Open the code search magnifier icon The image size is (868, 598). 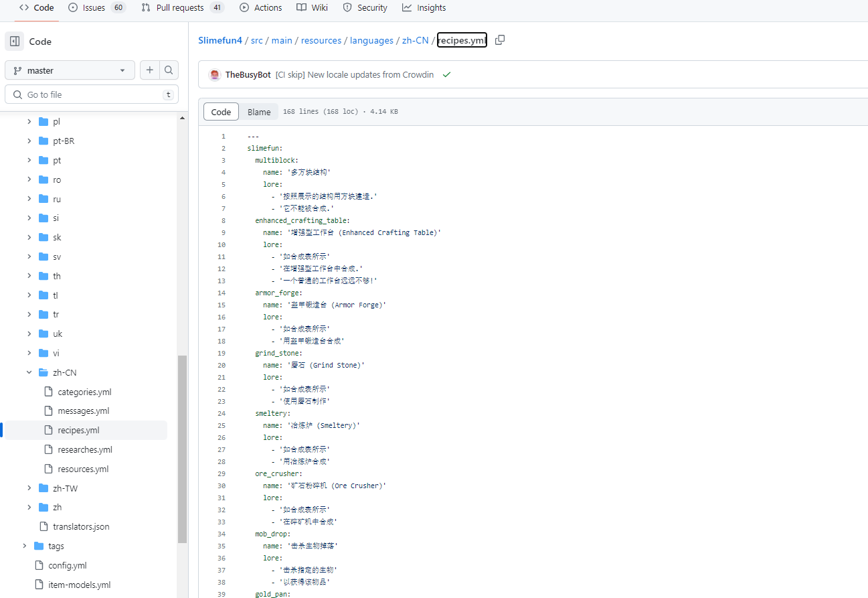pos(169,70)
